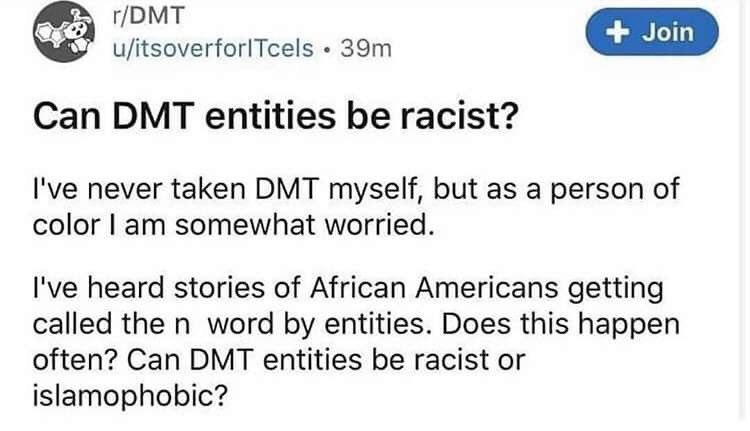Join the r/DMT community
The image size is (750, 431).
pos(652,32)
